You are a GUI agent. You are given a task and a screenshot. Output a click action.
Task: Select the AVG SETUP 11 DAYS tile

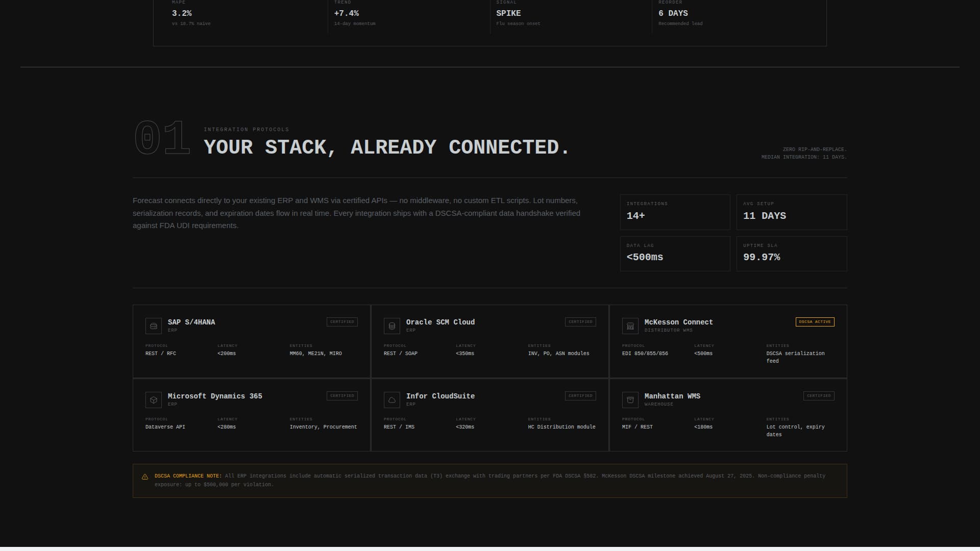(x=792, y=212)
